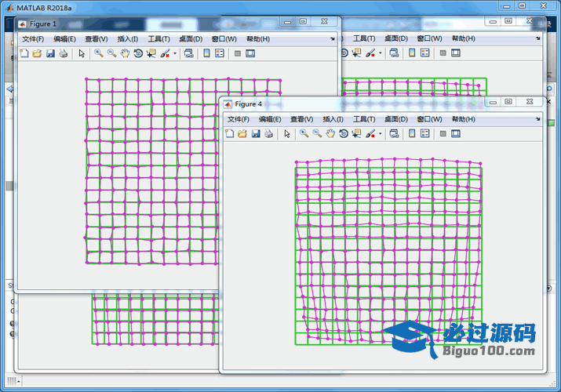Insert Colorbar icon in Figure 1 toolbar
The image size is (561, 392).
[206, 53]
